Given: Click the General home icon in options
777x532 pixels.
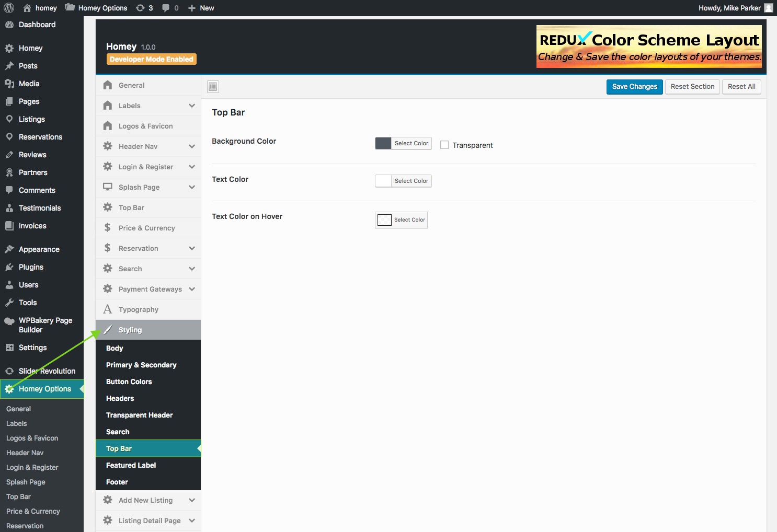Looking at the screenshot, I should 108,85.
